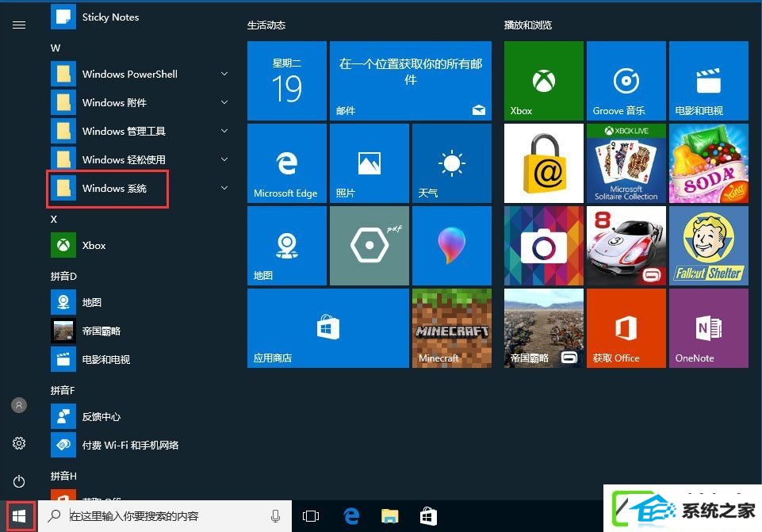Open the 应用商店 store tile
The height and width of the screenshot is (532, 762).
click(x=328, y=328)
